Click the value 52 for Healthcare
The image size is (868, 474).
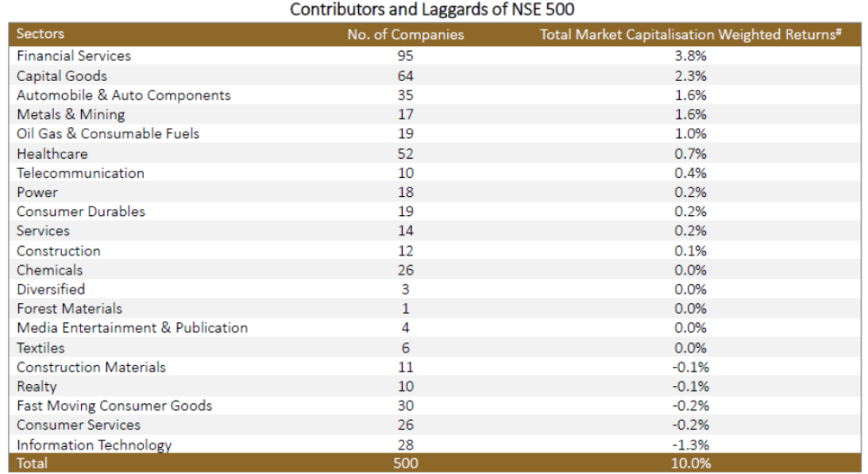405,154
